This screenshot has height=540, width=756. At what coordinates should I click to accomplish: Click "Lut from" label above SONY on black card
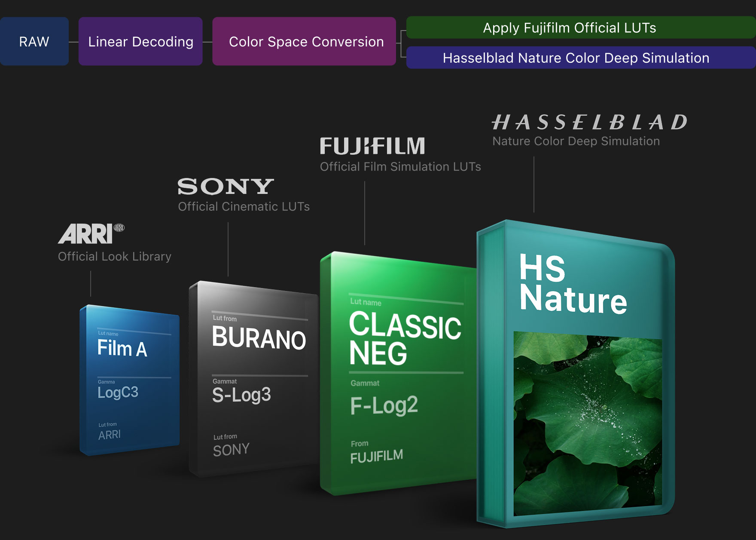coord(225,437)
